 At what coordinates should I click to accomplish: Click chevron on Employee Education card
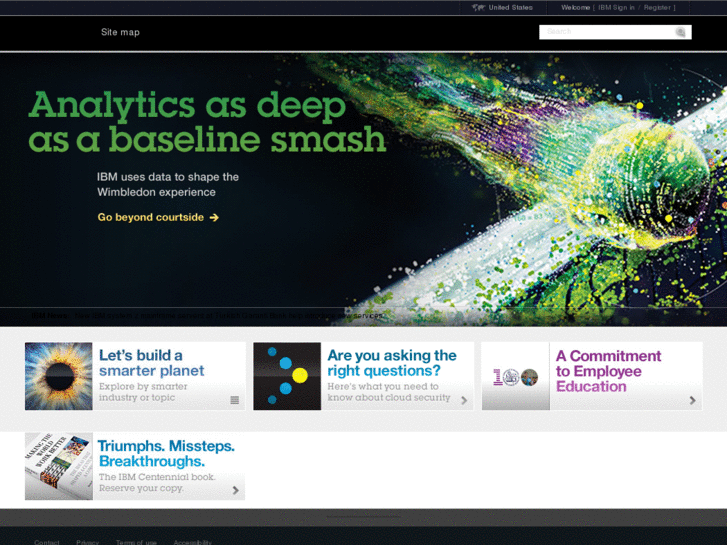pos(692,400)
